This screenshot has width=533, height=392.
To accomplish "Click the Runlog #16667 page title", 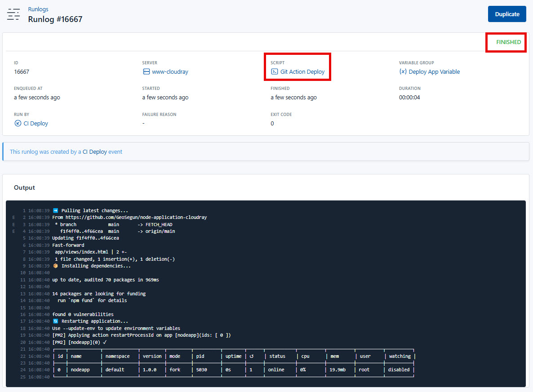I will (55, 19).
